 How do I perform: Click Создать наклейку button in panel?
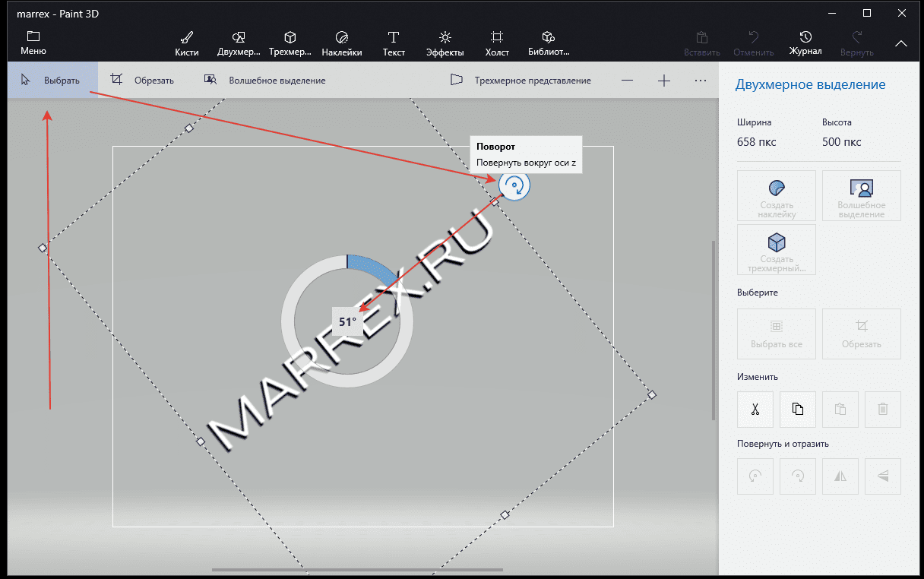[x=777, y=196]
